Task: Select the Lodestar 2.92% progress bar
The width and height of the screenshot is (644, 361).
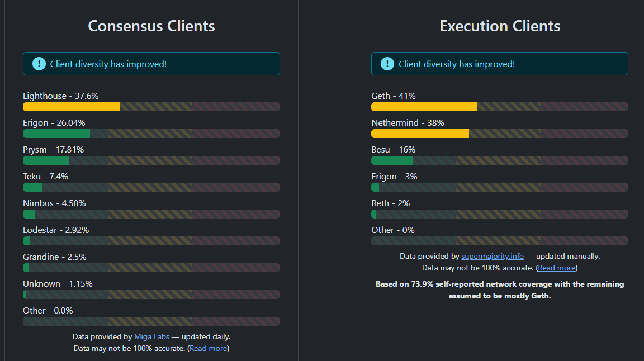Action: 151,241
